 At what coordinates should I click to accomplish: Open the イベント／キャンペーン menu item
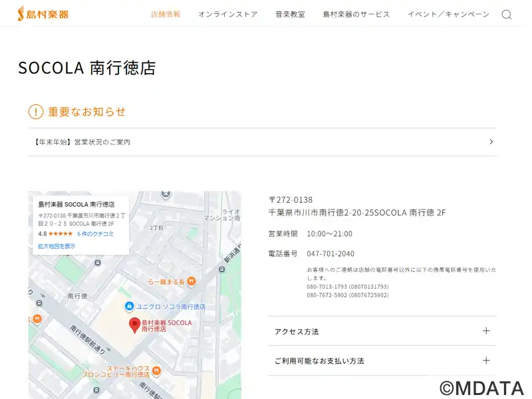448,14
